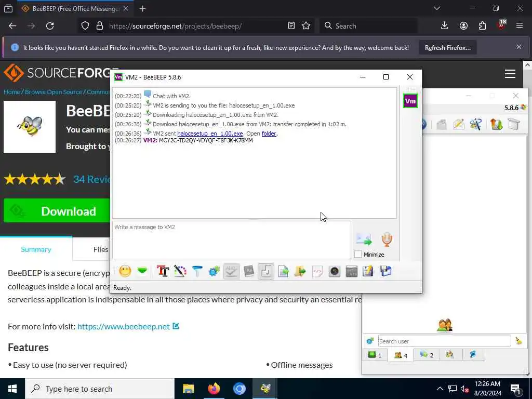The width and height of the screenshot is (532, 399).
Task: Open Firefox extensions puzzle icon
Action: (482, 26)
